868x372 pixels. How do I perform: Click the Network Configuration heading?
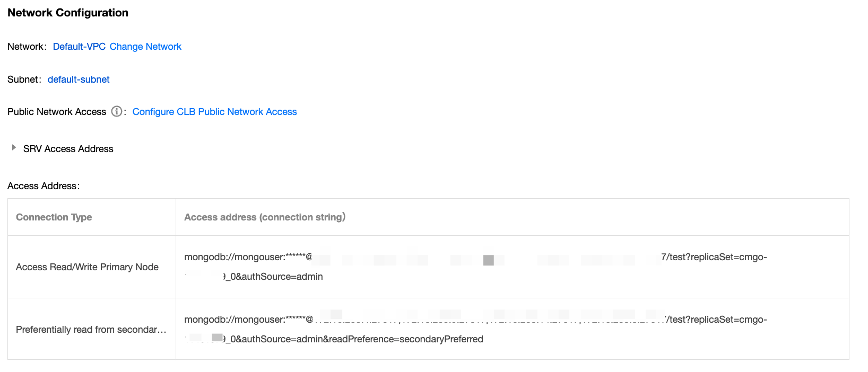68,13
